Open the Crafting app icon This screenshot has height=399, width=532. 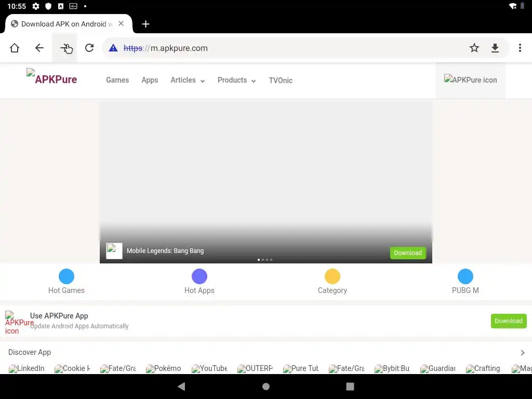coord(483,368)
